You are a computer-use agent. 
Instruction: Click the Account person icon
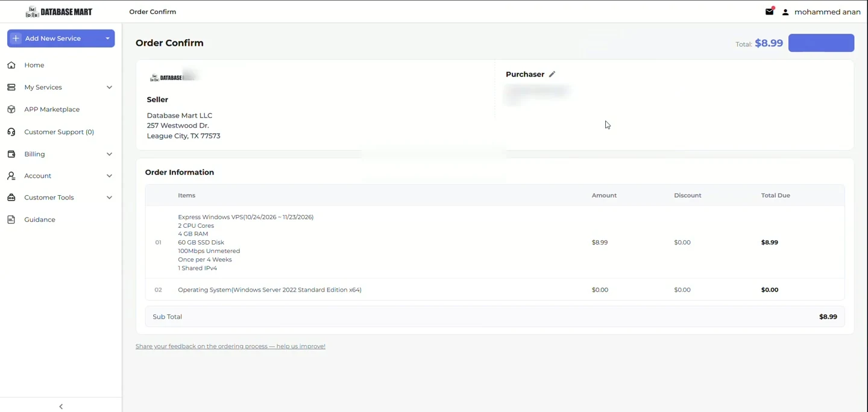pos(11,176)
